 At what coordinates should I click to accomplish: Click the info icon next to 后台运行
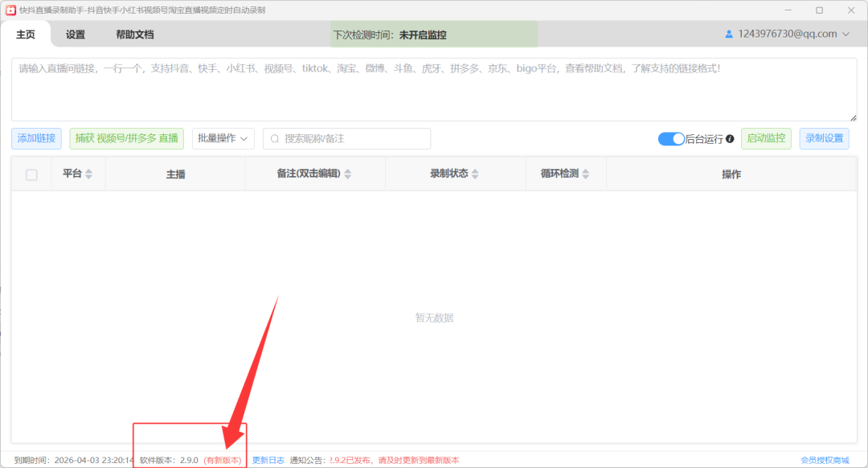[730, 139]
